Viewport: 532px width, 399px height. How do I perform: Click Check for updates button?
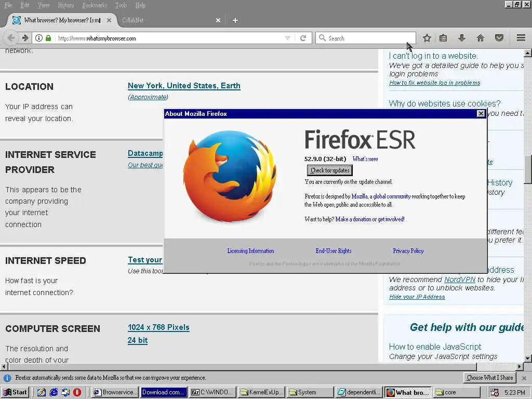pos(330,170)
